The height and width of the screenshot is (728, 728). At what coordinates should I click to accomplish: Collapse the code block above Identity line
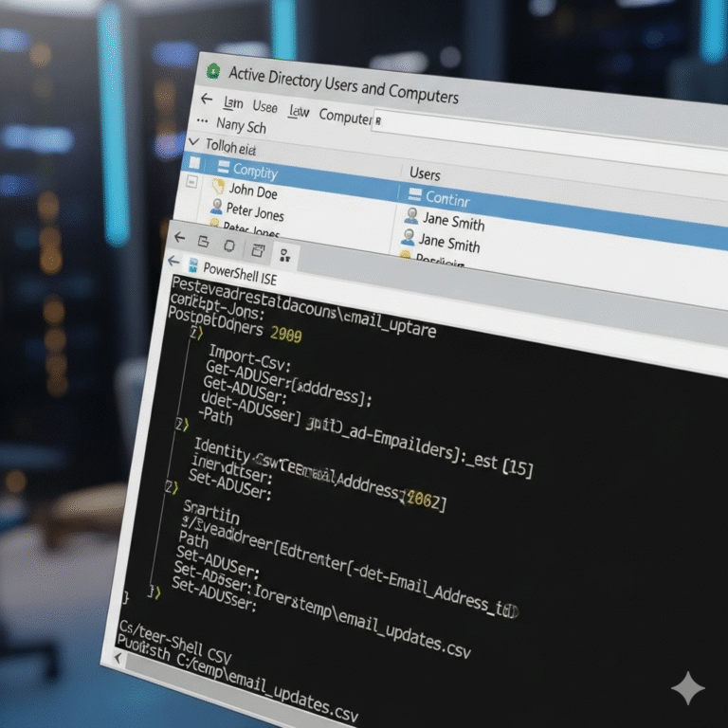pyautogui.click(x=181, y=425)
